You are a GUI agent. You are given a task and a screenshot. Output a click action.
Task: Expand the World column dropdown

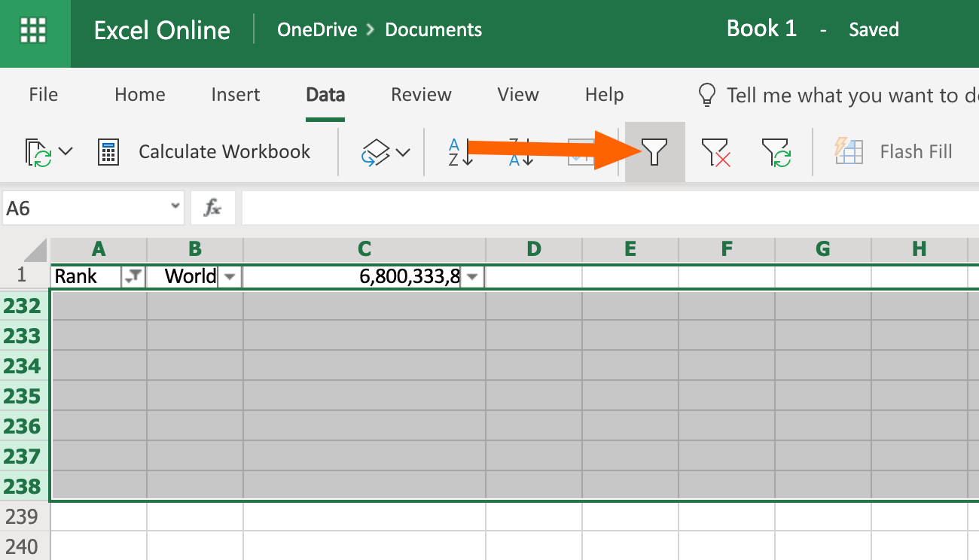click(x=230, y=276)
